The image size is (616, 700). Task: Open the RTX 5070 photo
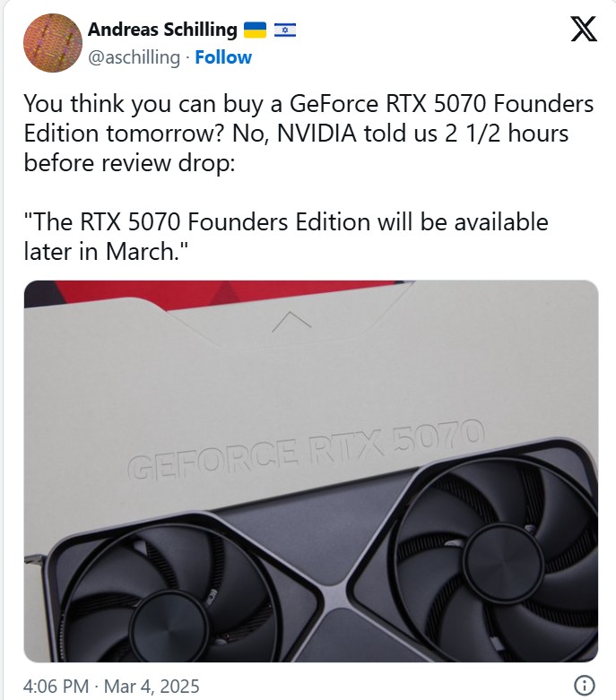pos(311,471)
